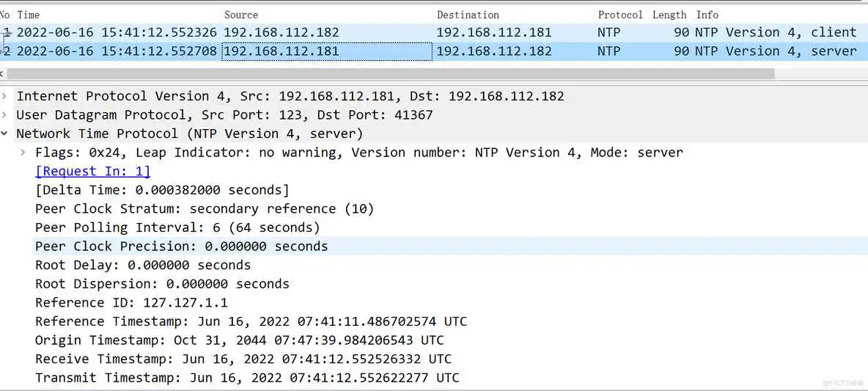Sort packets by the Time column header
868x391 pixels.
[x=28, y=15]
